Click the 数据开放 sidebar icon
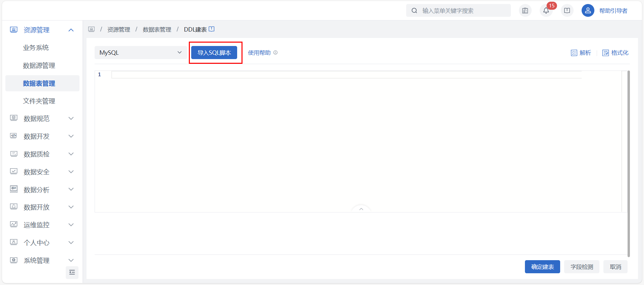This screenshot has height=285, width=644. [14, 207]
